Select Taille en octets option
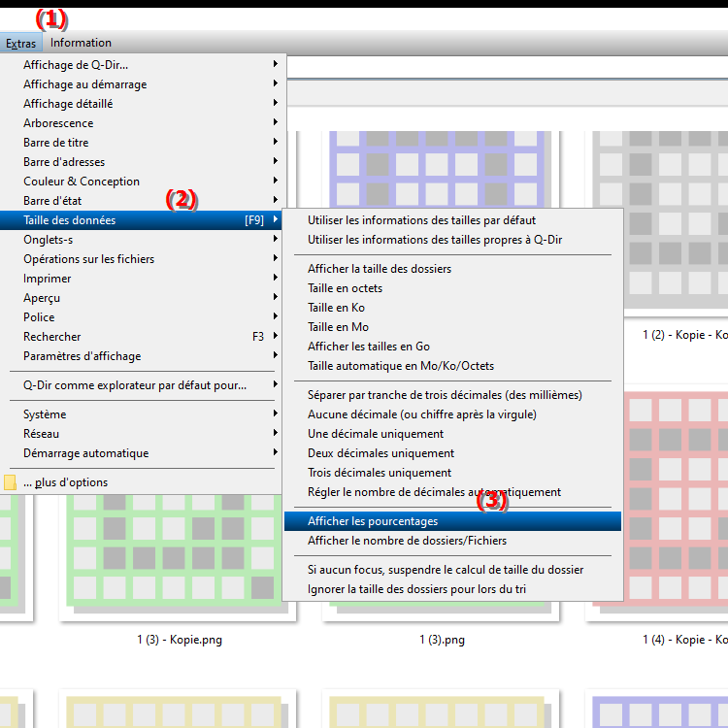Screen dimensions: 728x728 pos(345,288)
